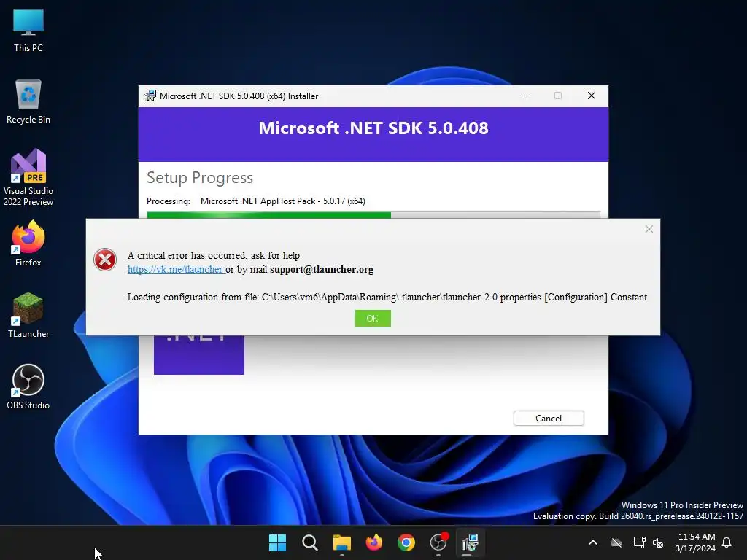
Task: Close the critical error dialog
Action: (649, 229)
